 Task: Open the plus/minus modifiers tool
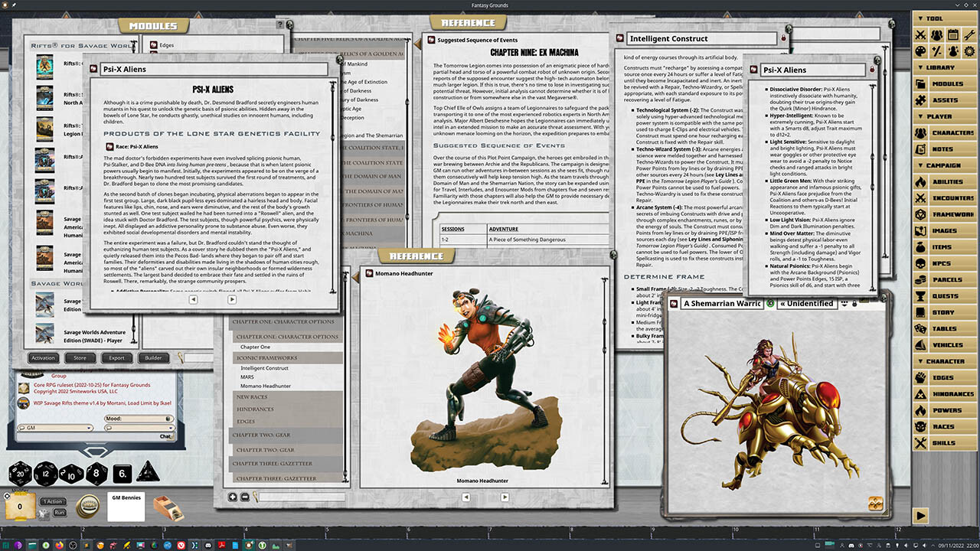tap(937, 51)
